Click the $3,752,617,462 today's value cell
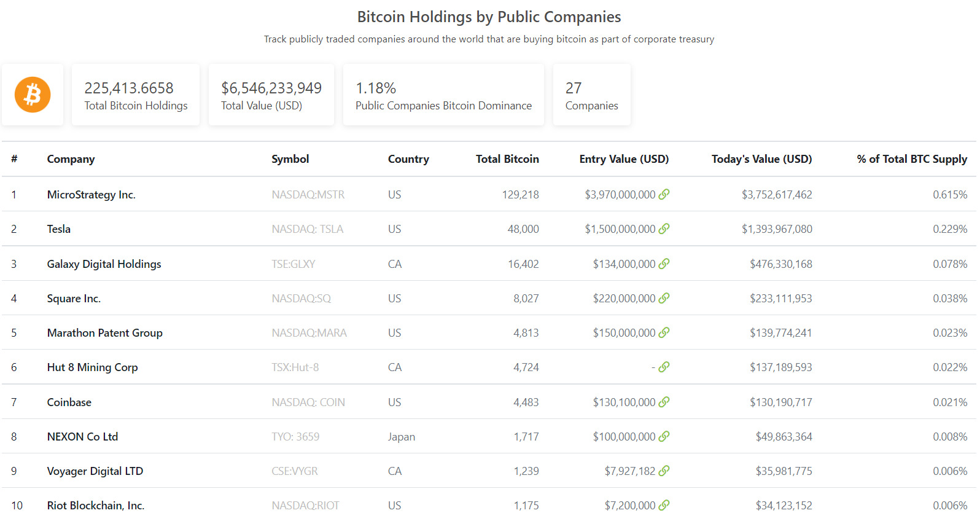The image size is (980, 521). [777, 195]
